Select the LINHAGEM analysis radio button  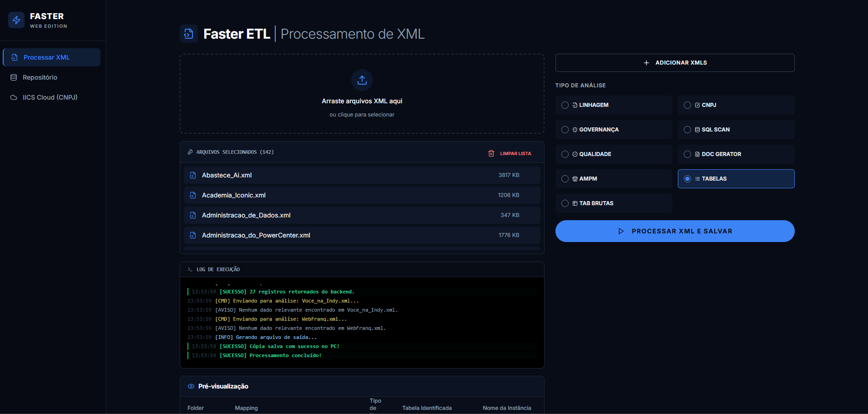[x=565, y=105]
